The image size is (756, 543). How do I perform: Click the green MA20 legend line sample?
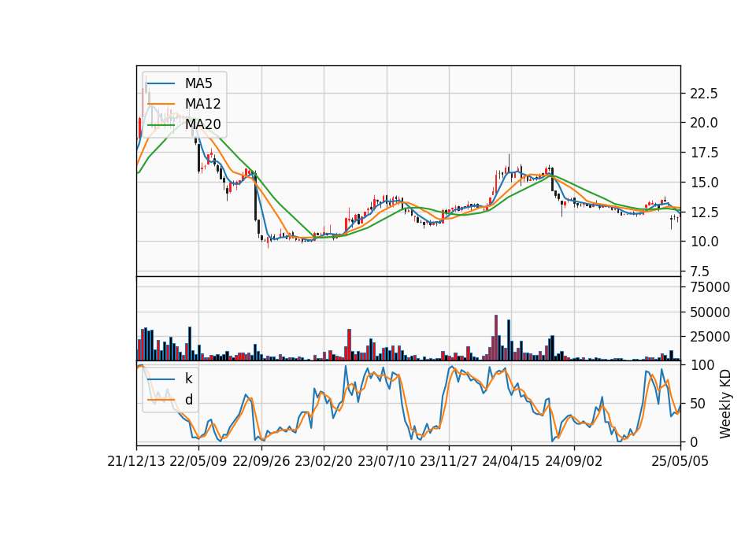click(x=161, y=124)
